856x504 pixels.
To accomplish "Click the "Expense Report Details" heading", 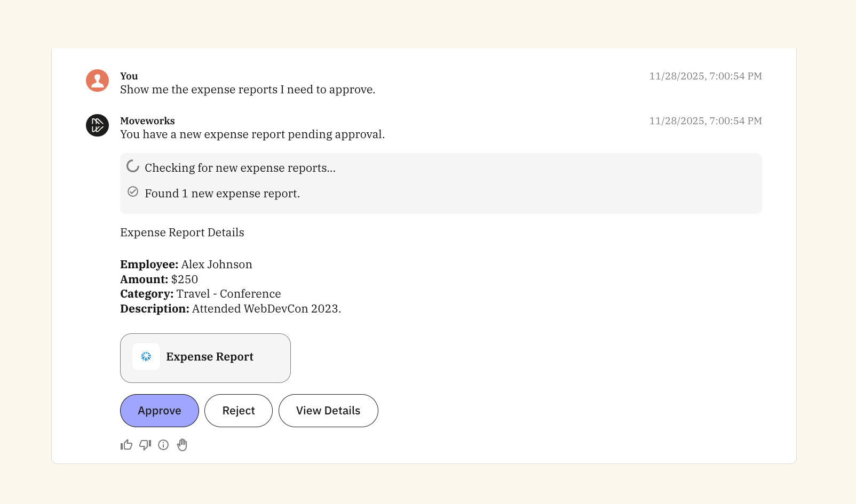I will pos(182,233).
